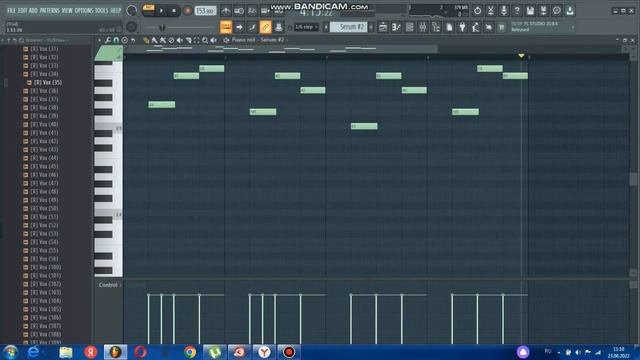This screenshot has height=360, width=640.
Task: Select the dashed Select tool
Action: click(197, 40)
